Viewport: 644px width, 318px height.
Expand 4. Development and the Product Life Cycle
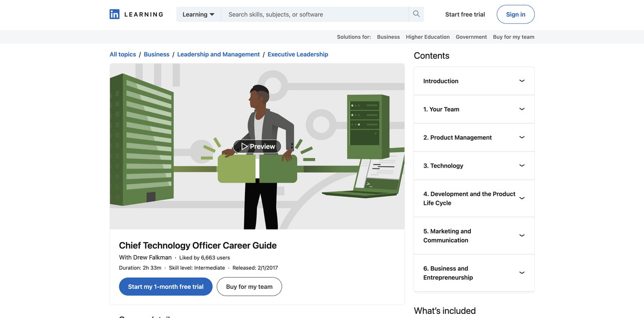(474, 198)
